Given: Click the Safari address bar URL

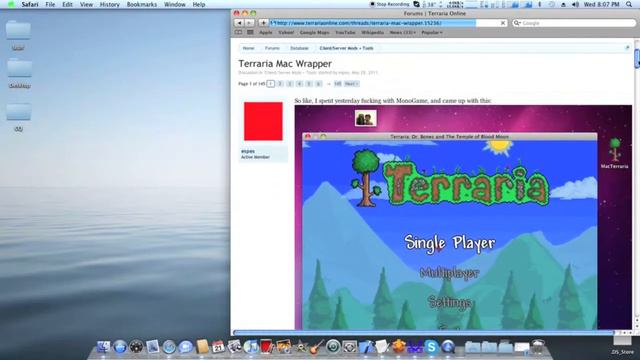Looking at the screenshot, I should (388, 23).
